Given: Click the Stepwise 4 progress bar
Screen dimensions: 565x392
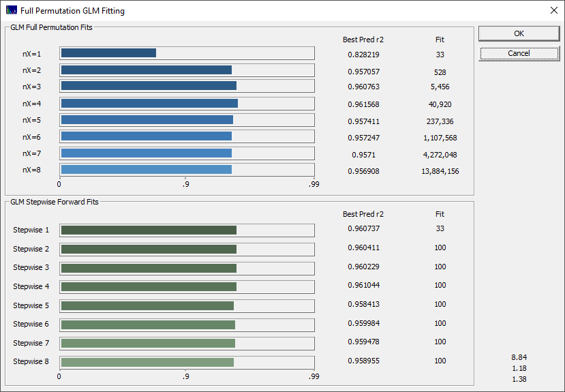Looking at the screenshot, I should pyautogui.click(x=187, y=287).
